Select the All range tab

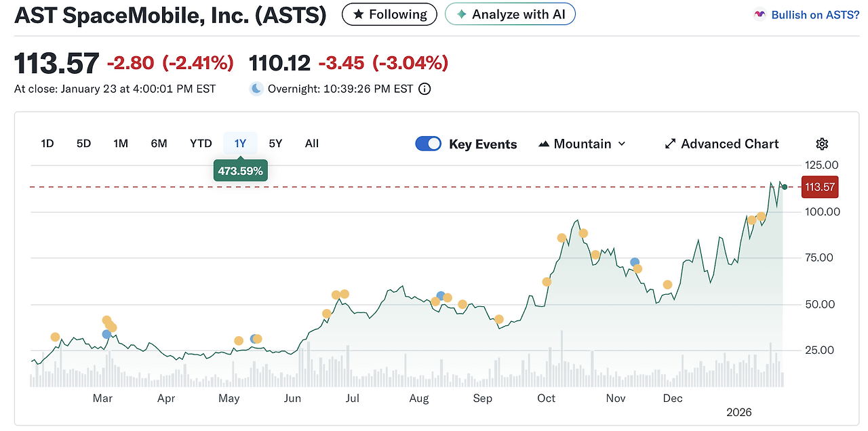pos(312,144)
